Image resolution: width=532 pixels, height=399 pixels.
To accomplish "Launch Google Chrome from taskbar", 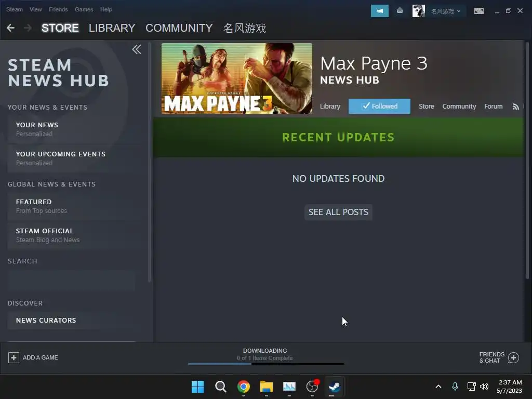I will [244, 387].
